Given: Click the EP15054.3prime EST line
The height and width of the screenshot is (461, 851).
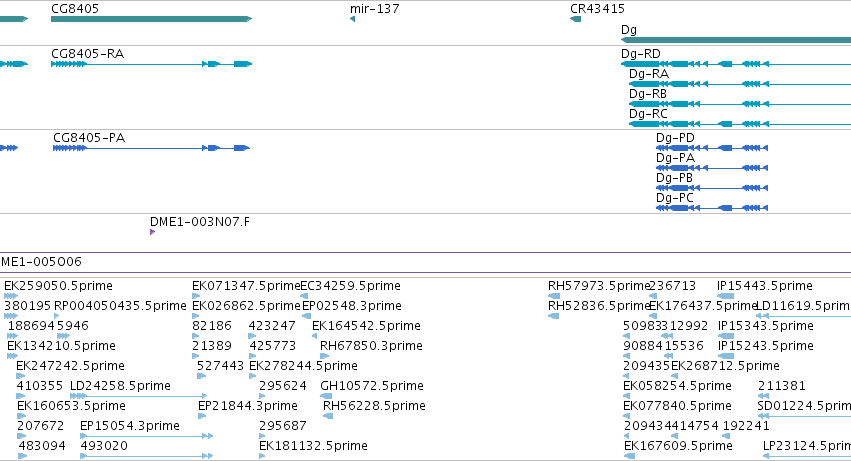Looking at the screenshot, I should point(146,436).
